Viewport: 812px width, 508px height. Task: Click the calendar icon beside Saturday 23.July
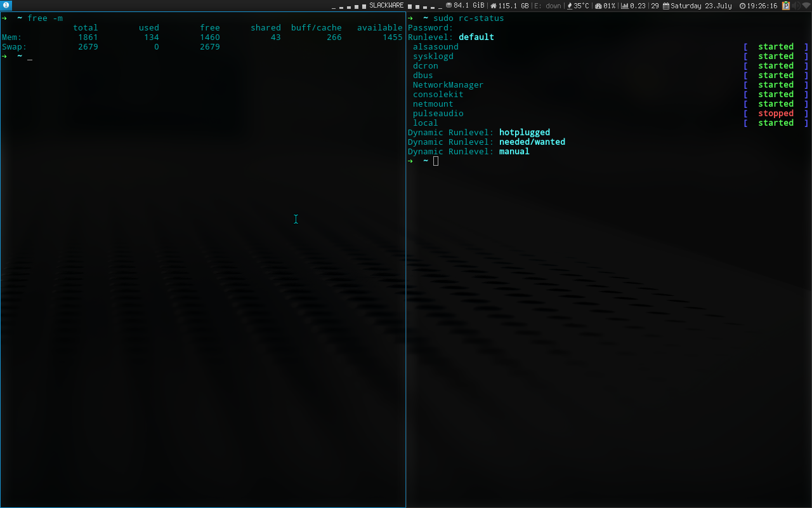666,6
